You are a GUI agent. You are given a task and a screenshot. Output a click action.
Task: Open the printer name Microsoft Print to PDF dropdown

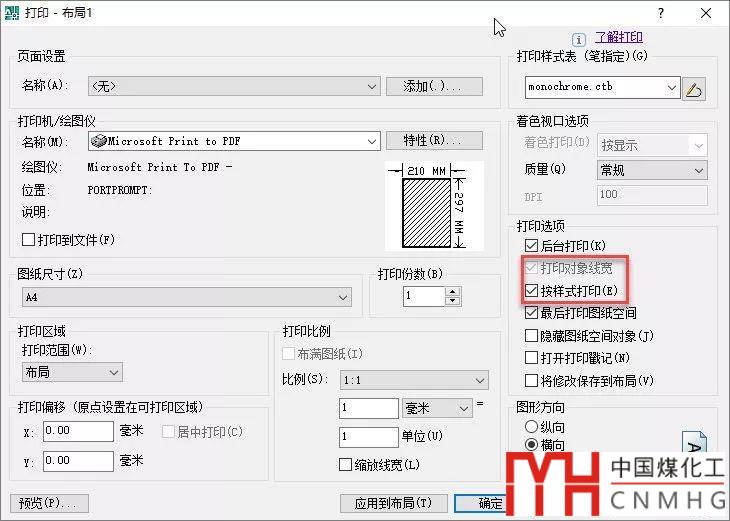234,141
